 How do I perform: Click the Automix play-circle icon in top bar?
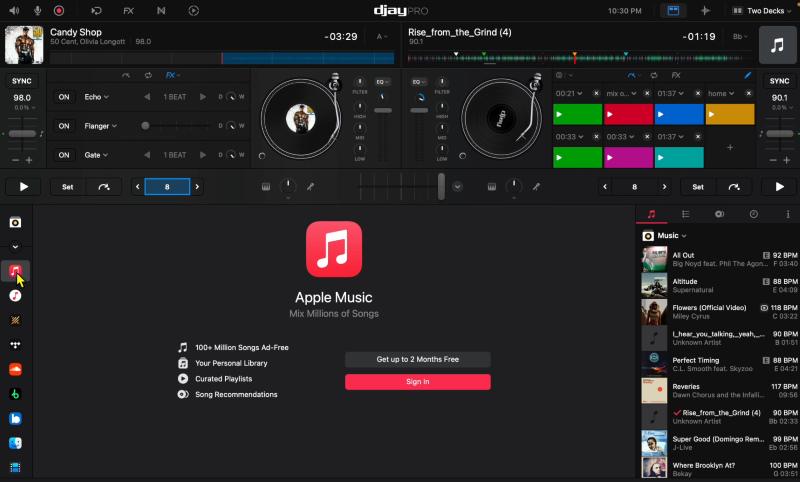193,10
